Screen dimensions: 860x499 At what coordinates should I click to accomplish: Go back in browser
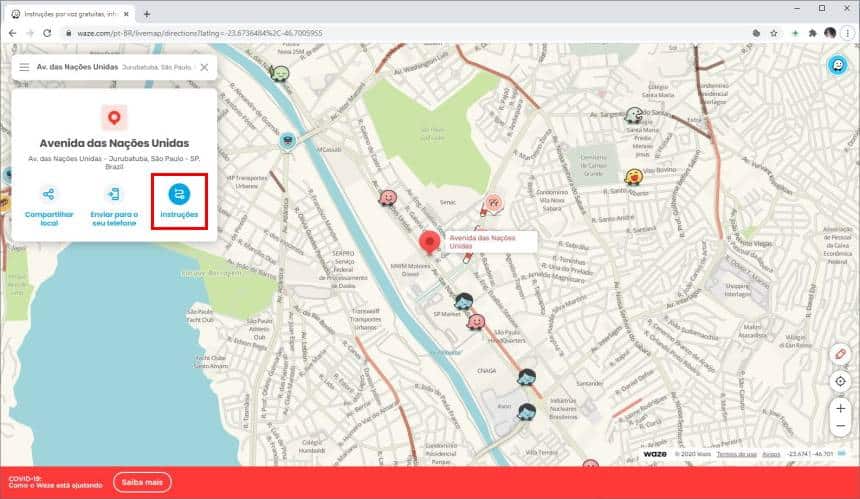coord(12,33)
